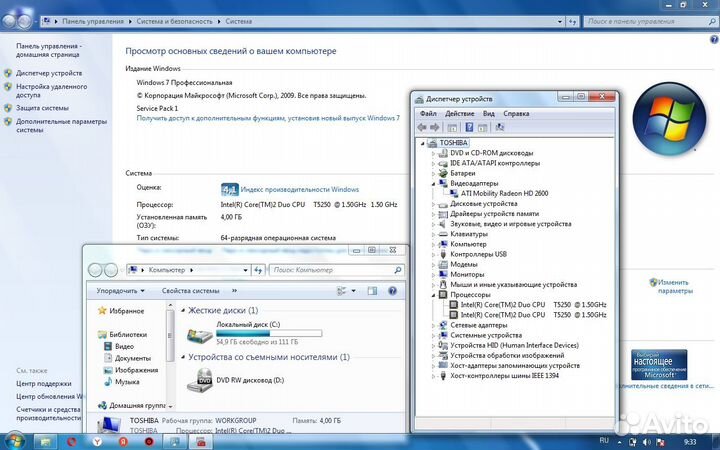
Task: Expand the Звуковые, видео и игровые устройства node
Action: tap(433, 224)
